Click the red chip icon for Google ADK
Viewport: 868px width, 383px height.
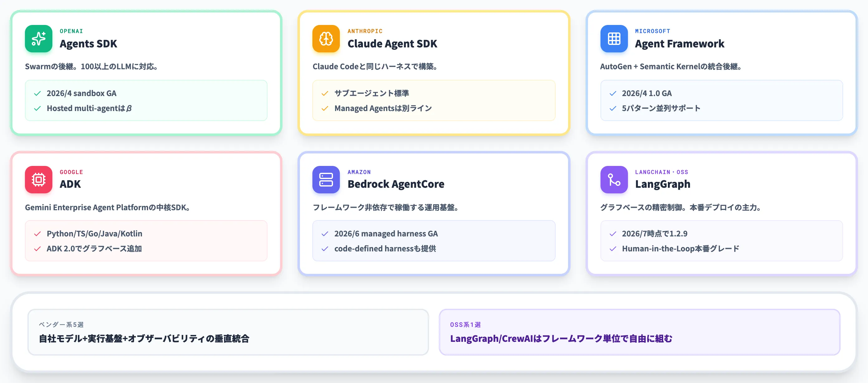point(38,179)
